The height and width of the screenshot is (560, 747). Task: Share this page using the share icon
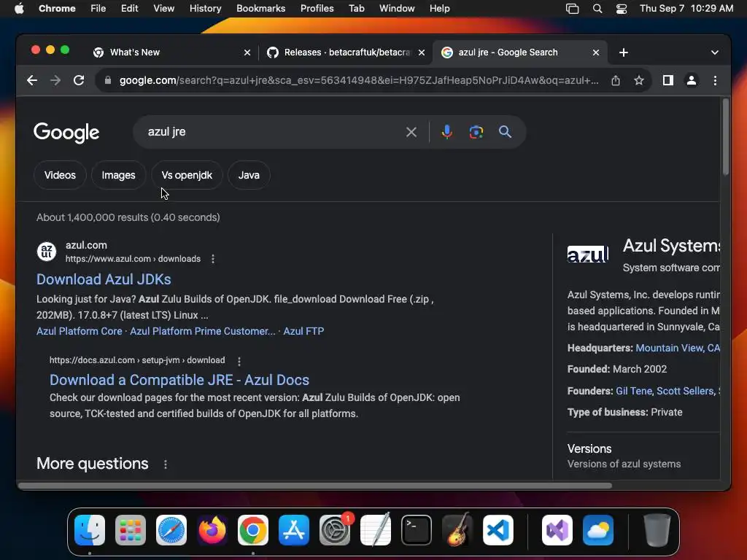[x=616, y=80]
